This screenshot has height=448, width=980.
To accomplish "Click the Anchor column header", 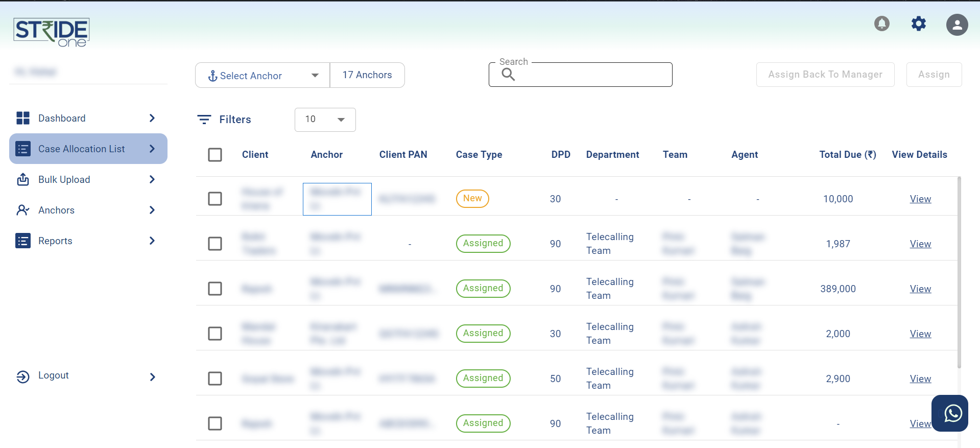I will 327,155.
